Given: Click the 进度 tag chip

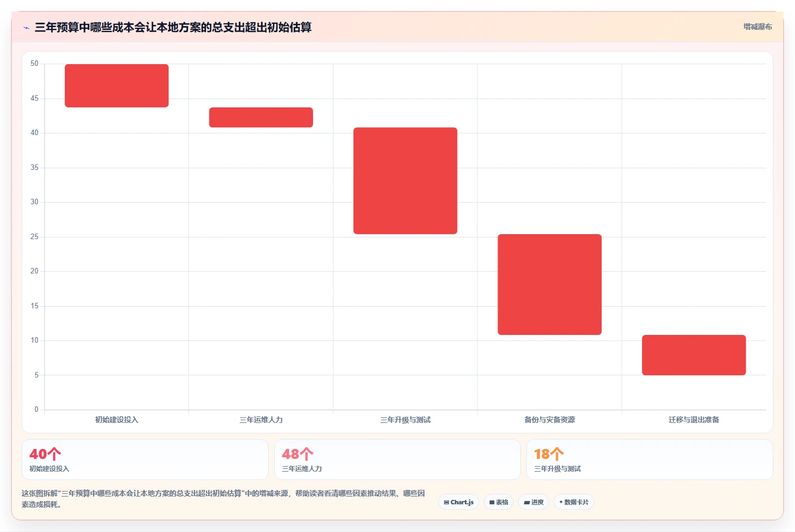Looking at the screenshot, I should click(534, 502).
